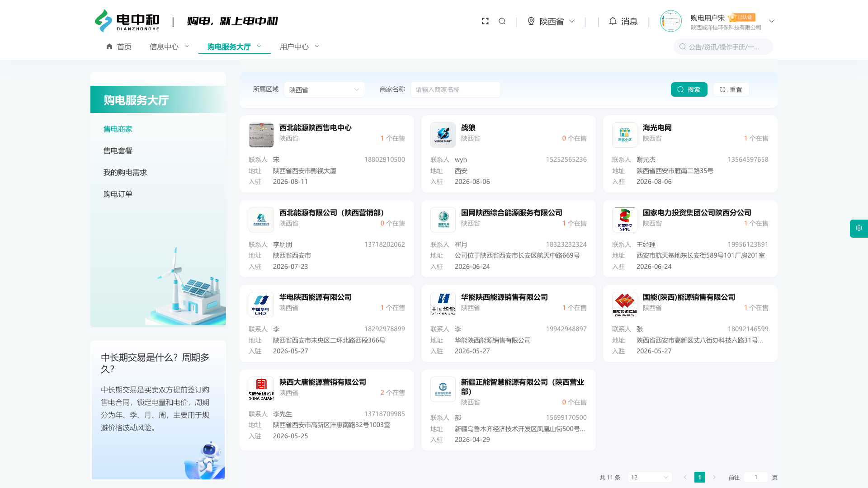Click the 重置 reset button

[x=731, y=89]
